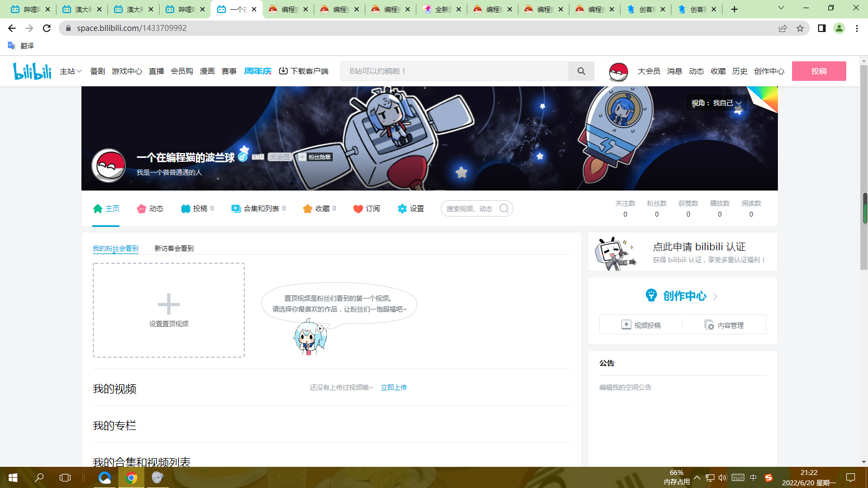
Task: Click the banner skin corner icon
Action: pos(764,98)
